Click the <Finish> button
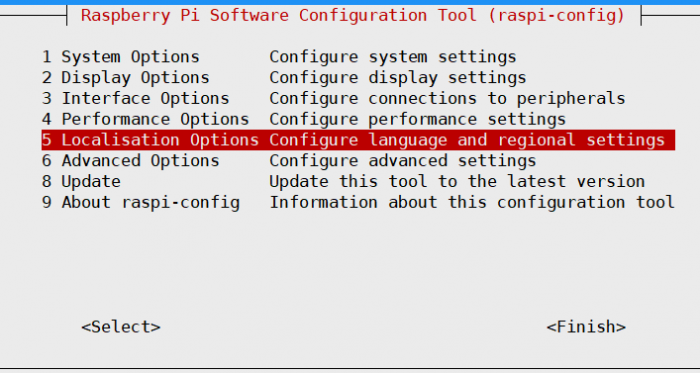700x373 pixels. [x=586, y=327]
